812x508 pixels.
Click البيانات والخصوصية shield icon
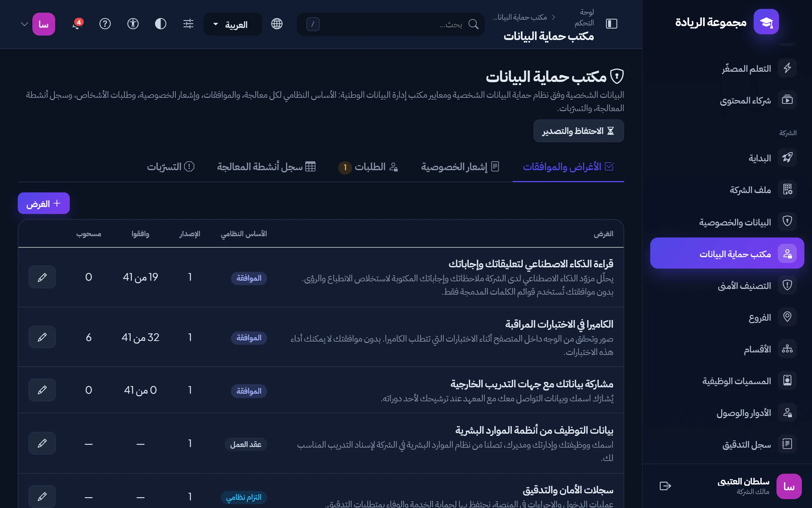pos(787,221)
